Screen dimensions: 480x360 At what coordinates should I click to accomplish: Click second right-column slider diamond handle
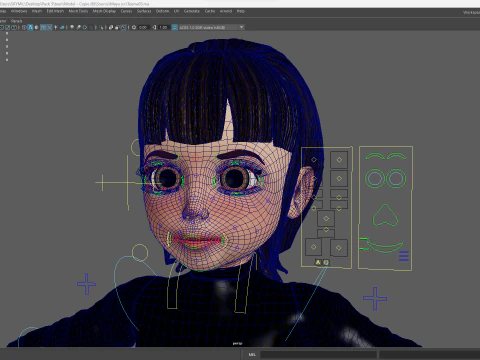339,178
